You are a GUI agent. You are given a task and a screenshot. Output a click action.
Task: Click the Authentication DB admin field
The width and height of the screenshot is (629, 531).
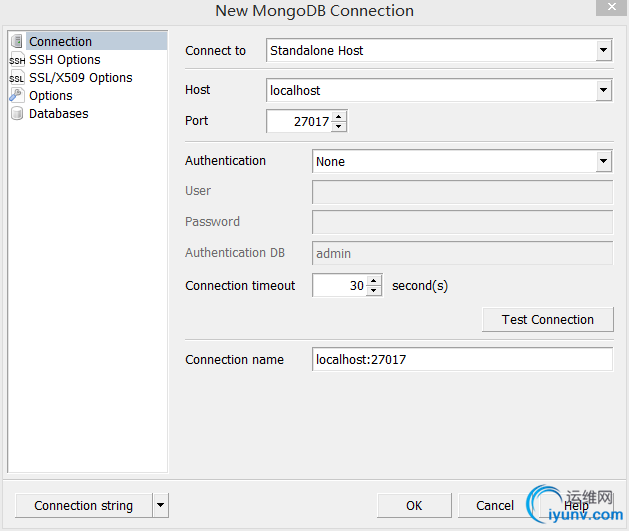point(462,253)
